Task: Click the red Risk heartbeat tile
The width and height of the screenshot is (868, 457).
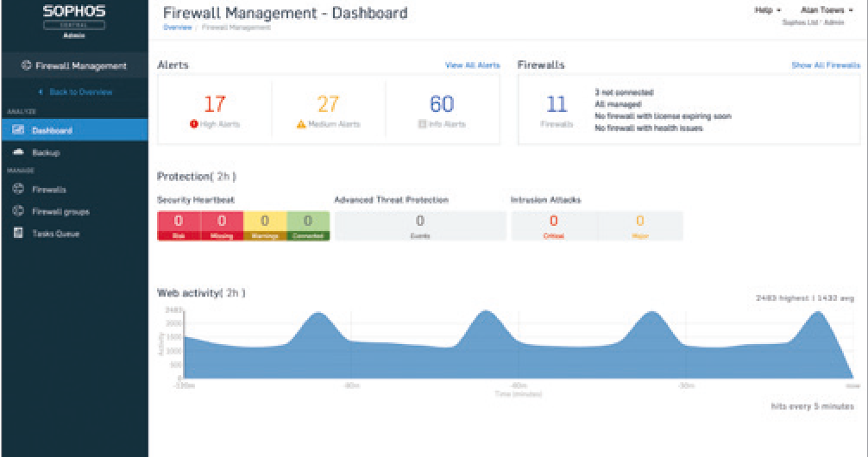Action: (x=179, y=225)
